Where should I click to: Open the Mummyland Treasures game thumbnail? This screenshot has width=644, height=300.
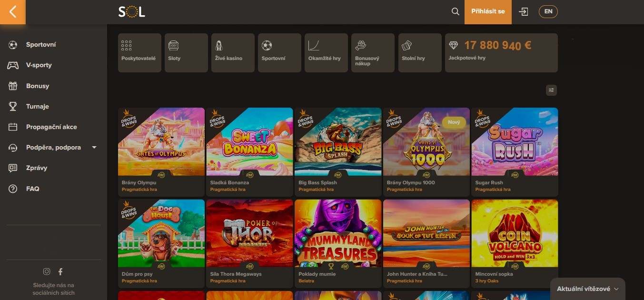(338, 233)
